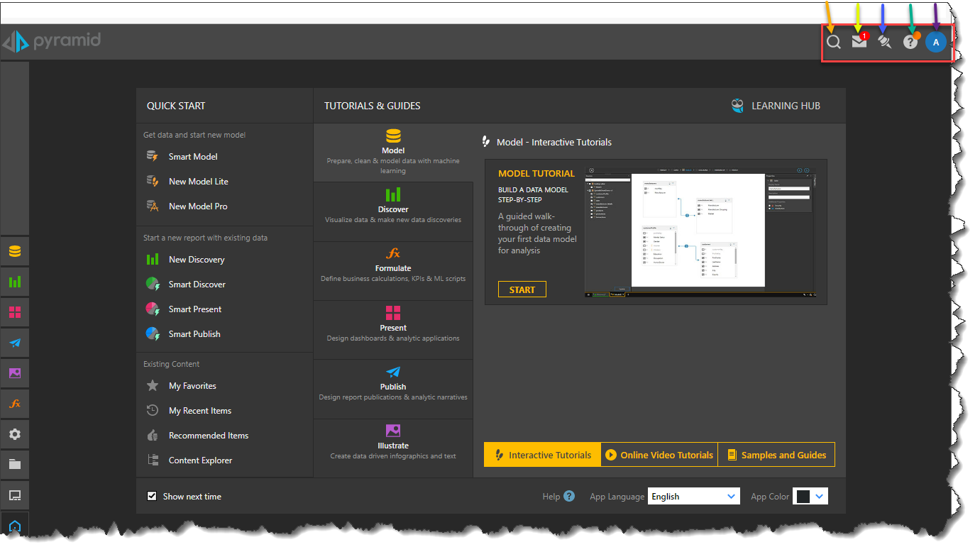The width and height of the screenshot is (980, 552).
Task: Open App Language dropdown set to English
Action: click(x=694, y=496)
